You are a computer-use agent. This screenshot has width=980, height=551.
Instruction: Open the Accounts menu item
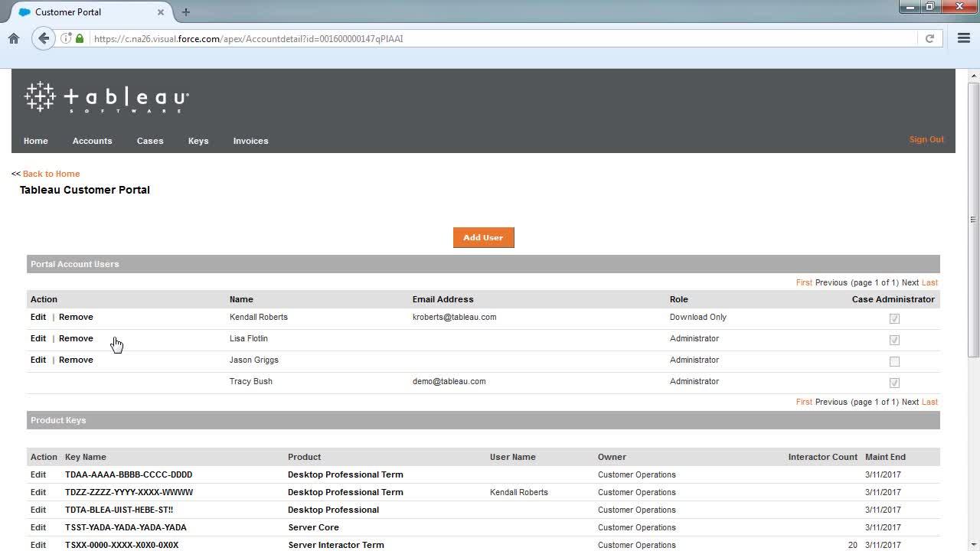coord(92,141)
